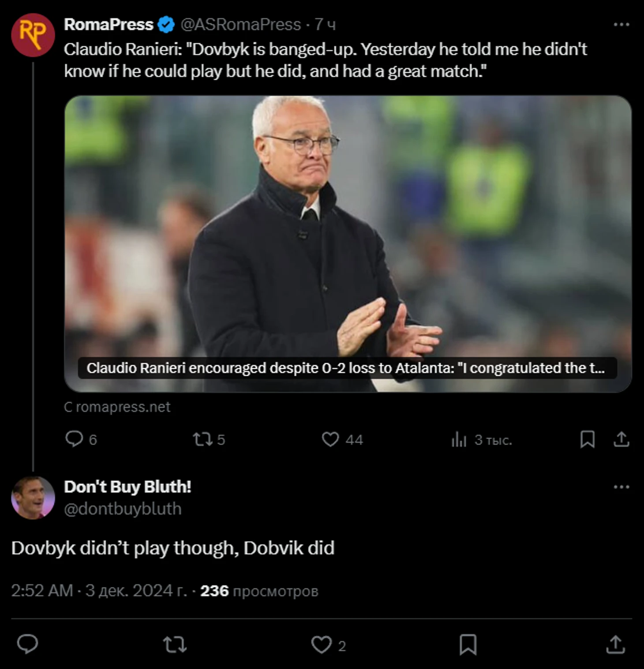Image resolution: width=644 pixels, height=669 pixels.
Task: Open more options on RomaPress tweet
Action: 622,25
